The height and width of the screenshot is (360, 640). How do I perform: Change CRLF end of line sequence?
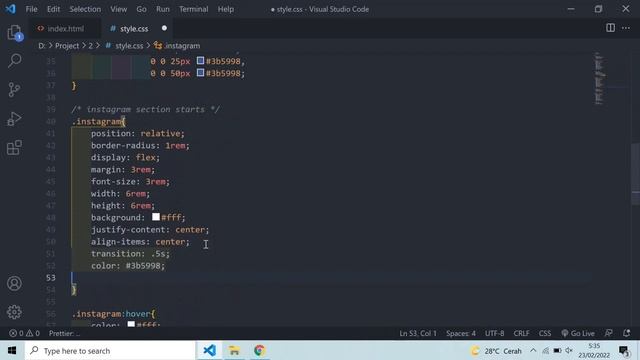[x=521, y=333]
